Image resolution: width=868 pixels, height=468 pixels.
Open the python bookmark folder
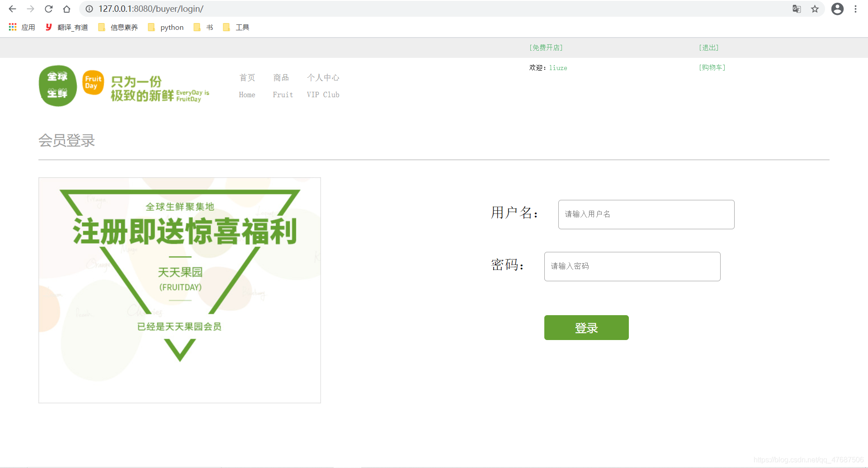coord(165,27)
